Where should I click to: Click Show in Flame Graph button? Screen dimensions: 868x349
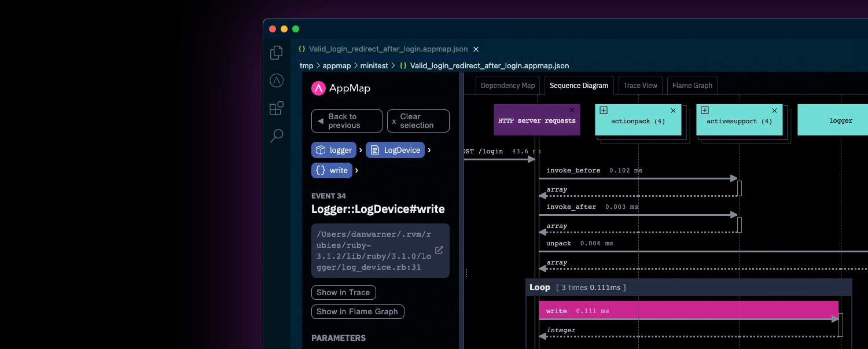pos(358,311)
